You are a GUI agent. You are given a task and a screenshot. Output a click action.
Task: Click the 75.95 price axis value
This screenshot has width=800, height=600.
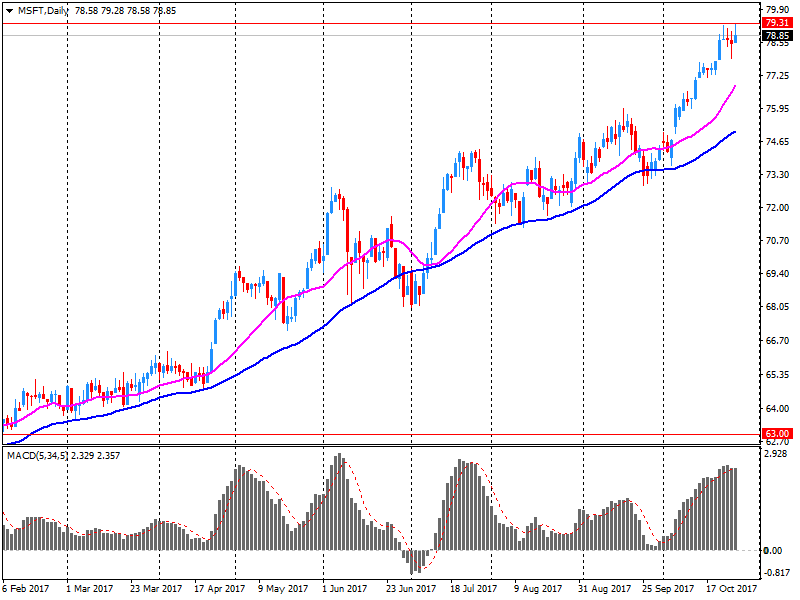coord(778,109)
